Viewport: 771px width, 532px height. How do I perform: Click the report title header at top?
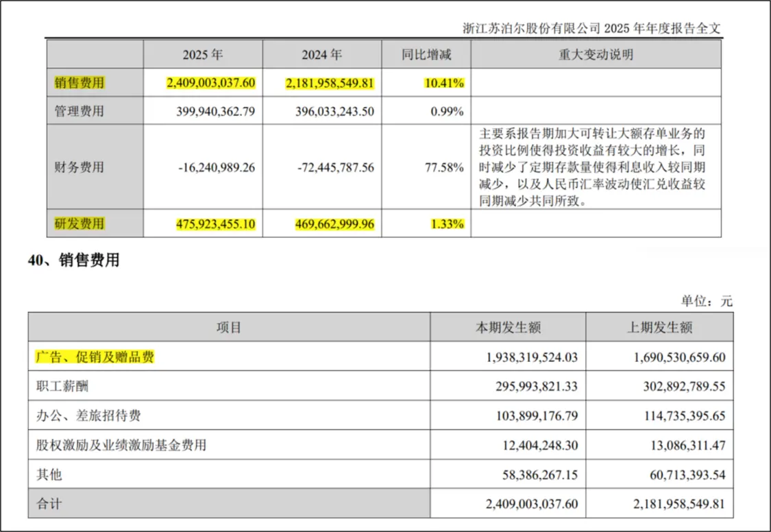(591, 28)
